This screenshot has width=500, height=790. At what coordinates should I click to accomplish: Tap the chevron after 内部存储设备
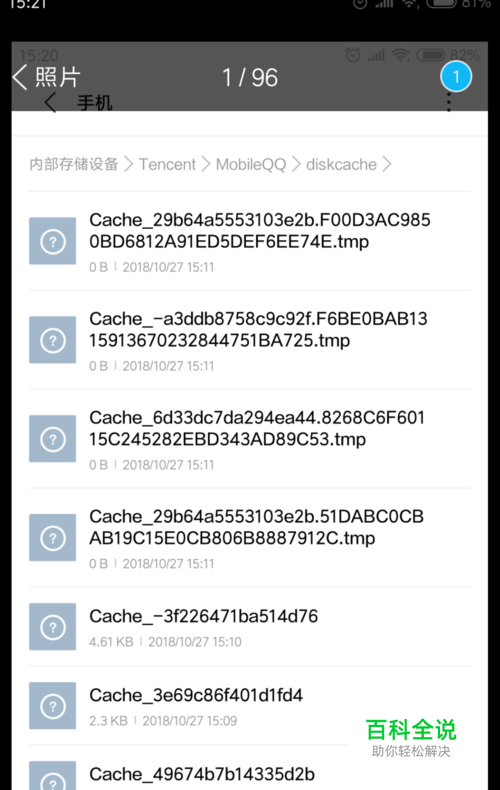point(129,164)
